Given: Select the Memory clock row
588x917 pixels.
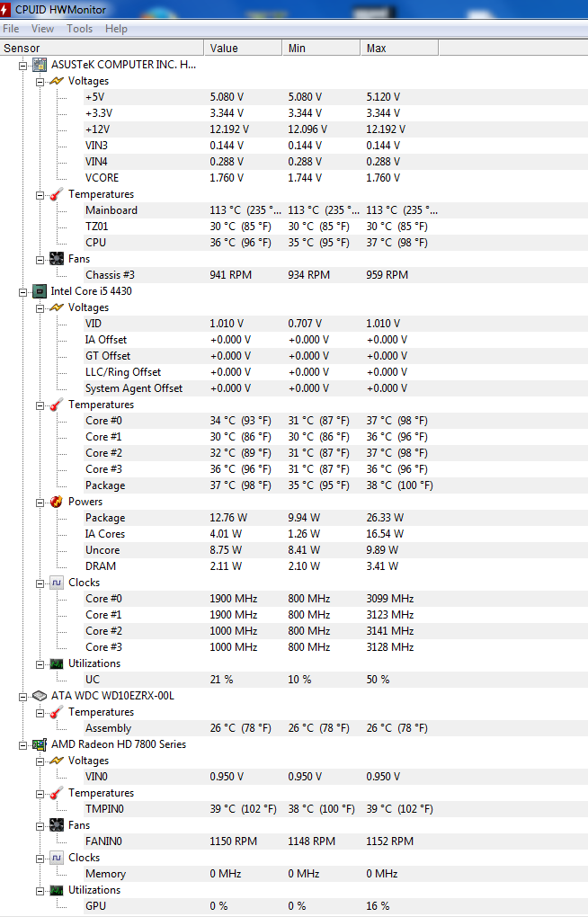Looking at the screenshot, I should [336, 874].
